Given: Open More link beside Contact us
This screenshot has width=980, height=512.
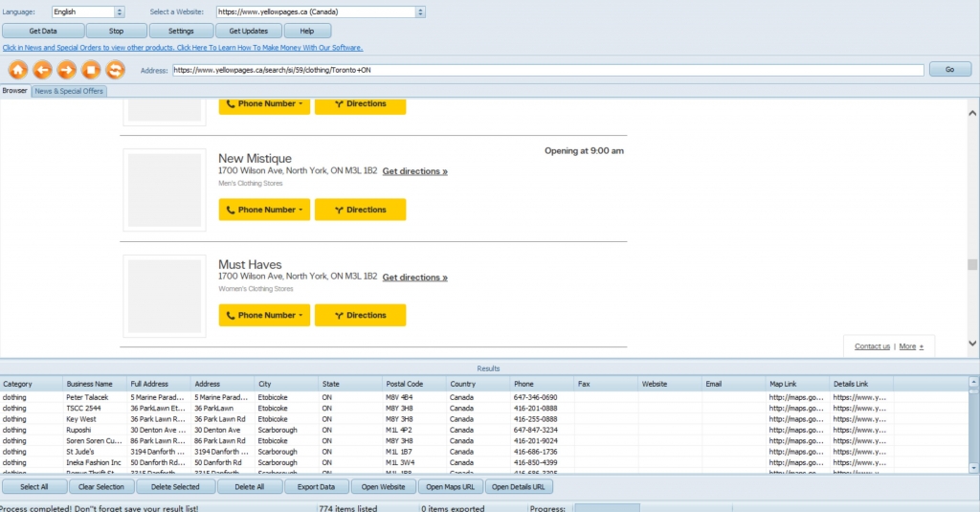Looking at the screenshot, I should point(911,346).
